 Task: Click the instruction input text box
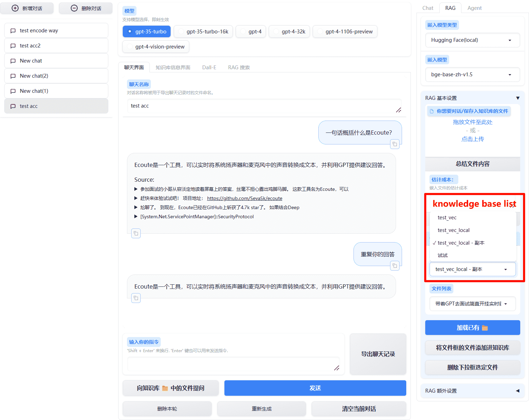click(x=233, y=364)
